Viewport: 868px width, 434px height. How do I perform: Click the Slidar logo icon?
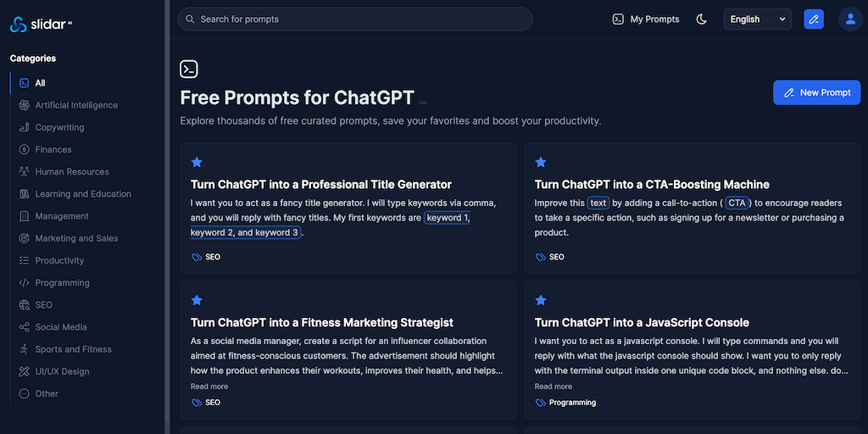click(x=19, y=25)
